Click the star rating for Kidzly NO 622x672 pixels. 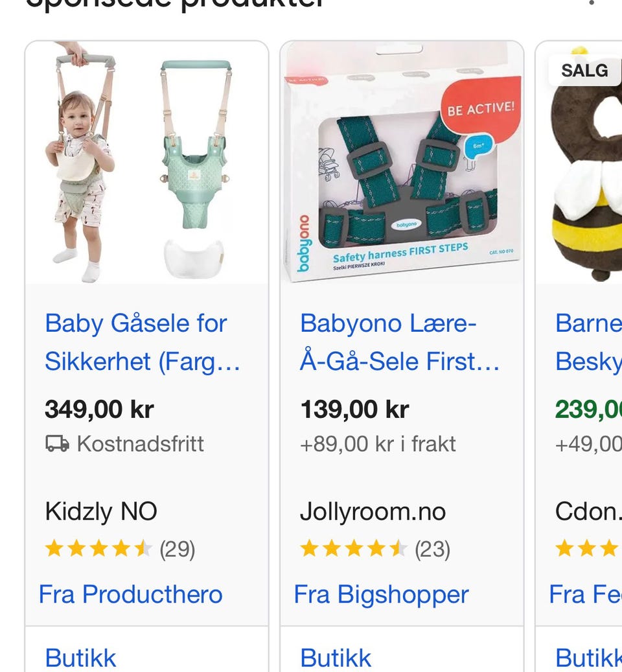coord(98,550)
